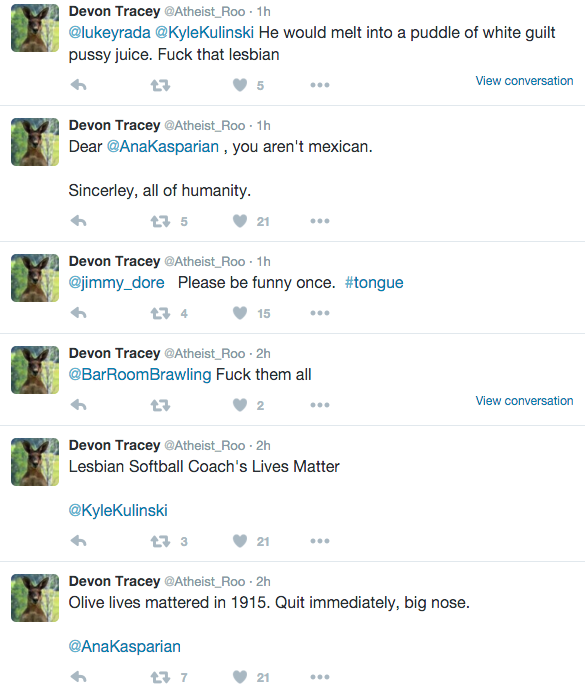Like the 'Fuck them all' tweet
This screenshot has height=695, width=585.
pyautogui.click(x=240, y=405)
